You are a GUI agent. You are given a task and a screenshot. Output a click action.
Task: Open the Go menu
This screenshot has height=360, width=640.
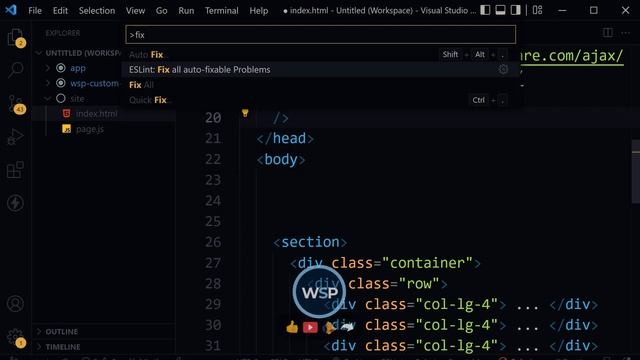[161, 11]
